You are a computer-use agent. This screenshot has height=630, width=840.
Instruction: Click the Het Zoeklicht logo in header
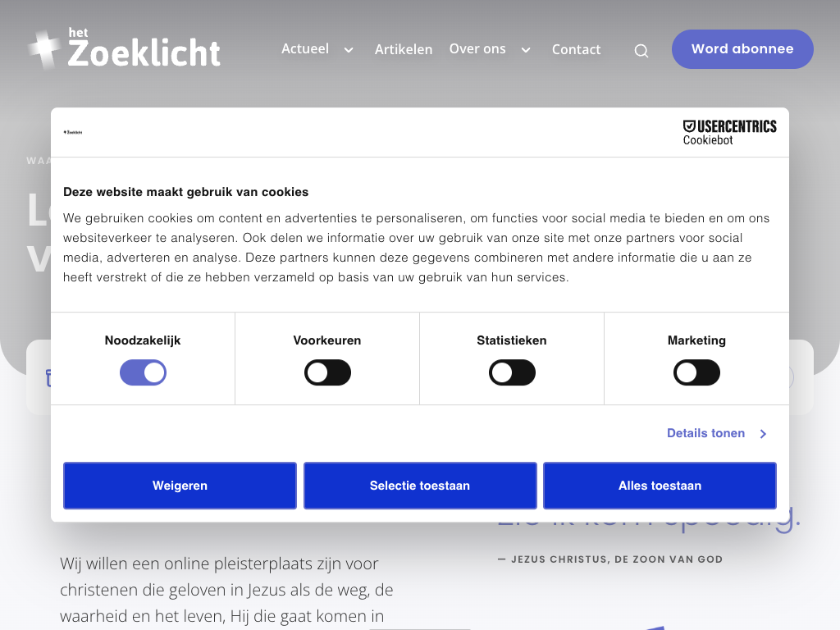pyautogui.click(x=125, y=49)
